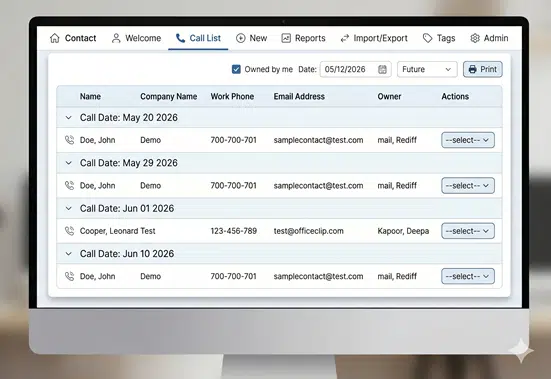Click the Email Address column header

pyautogui.click(x=299, y=96)
